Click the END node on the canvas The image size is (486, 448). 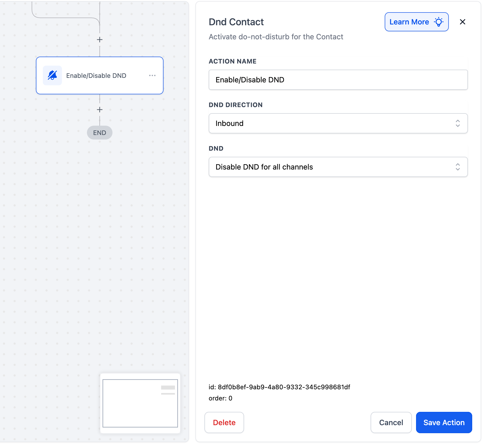pos(100,133)
